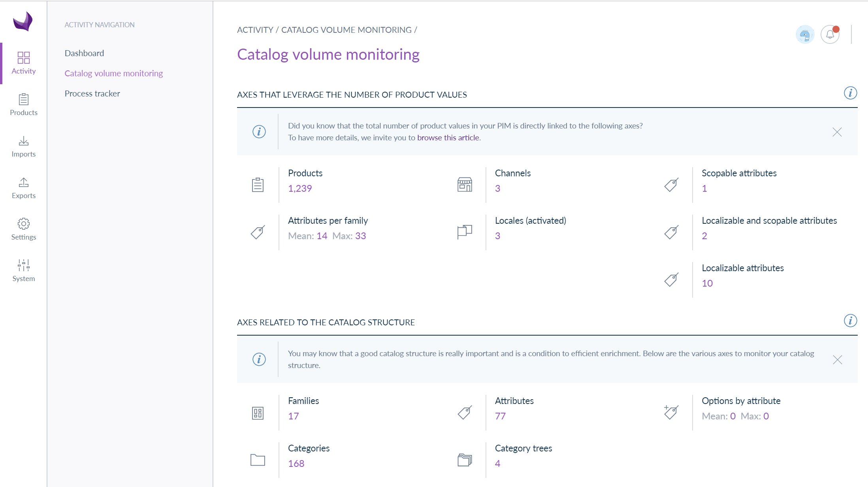Viewport: 868px width, 487px height.
Task: Open Process tracker menu item
Action: (x=92, y=94)
